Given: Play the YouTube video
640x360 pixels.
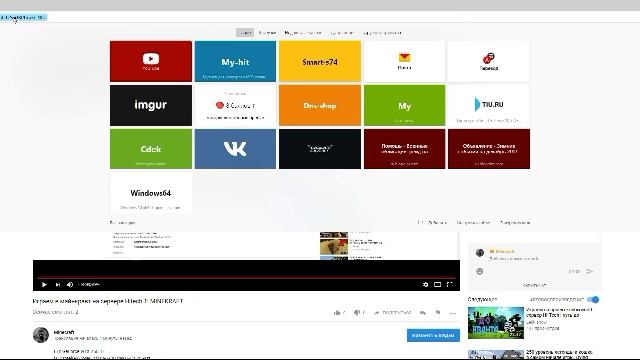Looking at the screenshot, I should [44, 284].
